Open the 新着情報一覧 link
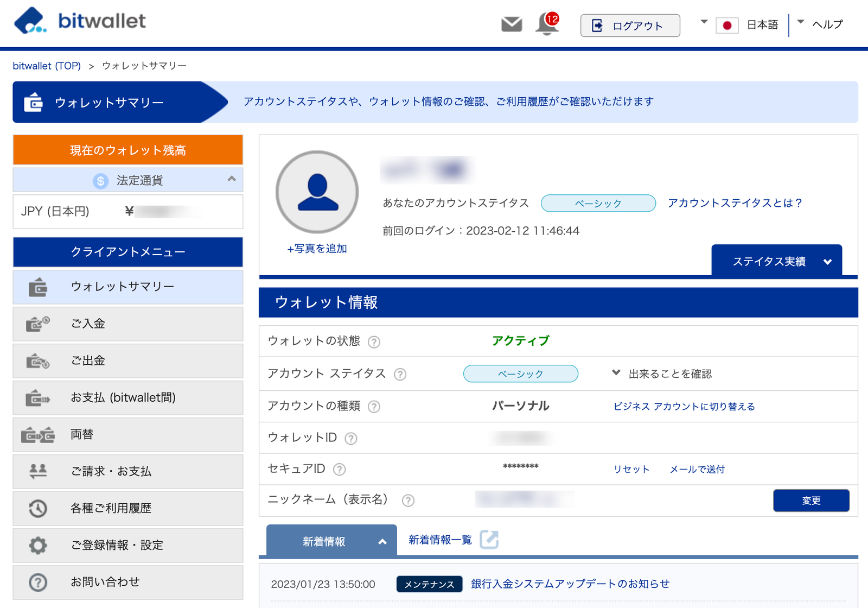Image resolution: width=868 pixels, height=608 pixels. pos(440,540)
